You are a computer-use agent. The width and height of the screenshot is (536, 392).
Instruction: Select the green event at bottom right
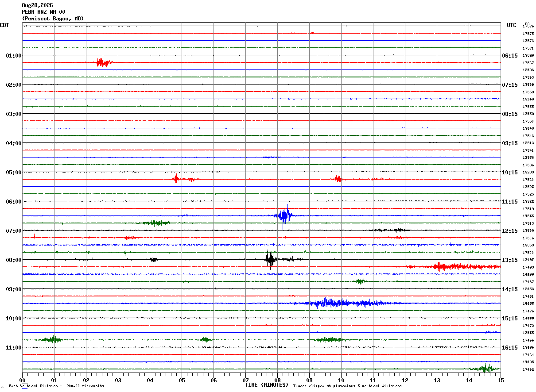tap(485, 369)
